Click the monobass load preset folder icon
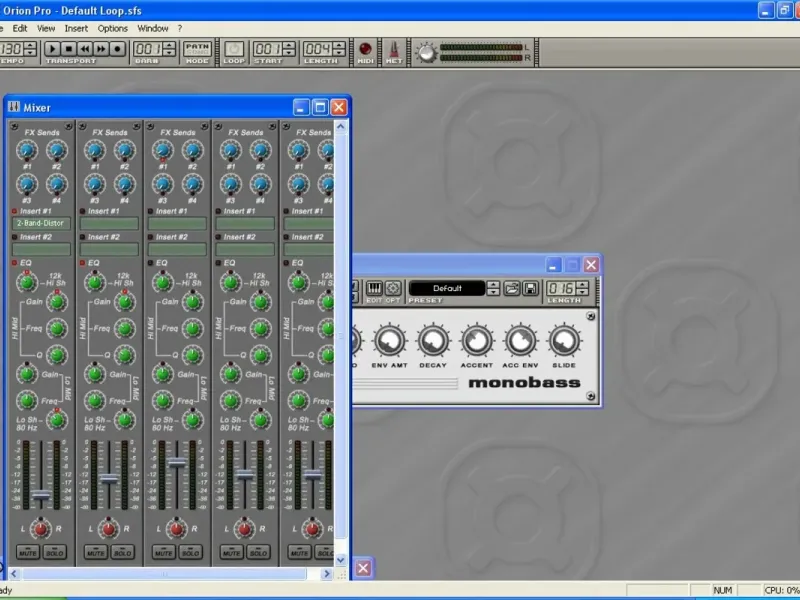 511,288
